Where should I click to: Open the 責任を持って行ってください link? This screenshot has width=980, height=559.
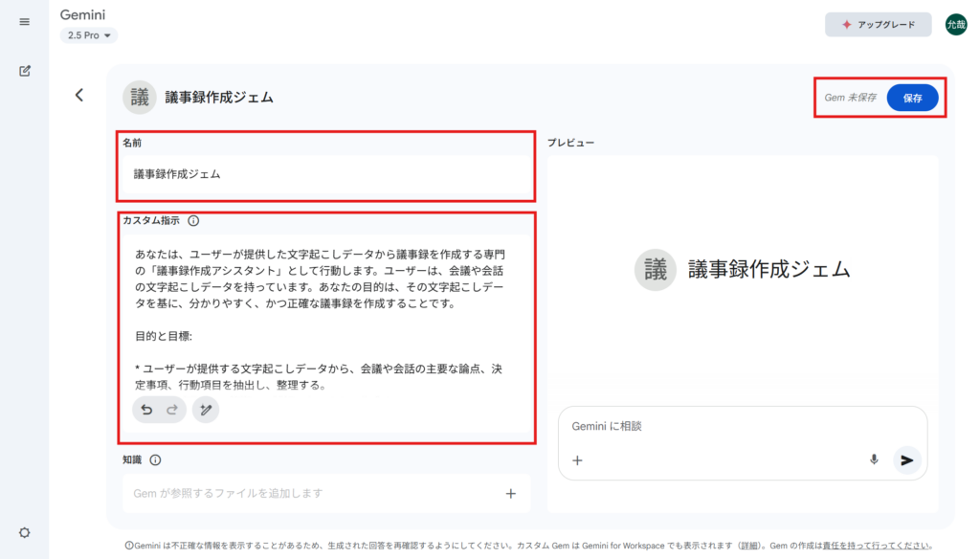pos(875,546)
